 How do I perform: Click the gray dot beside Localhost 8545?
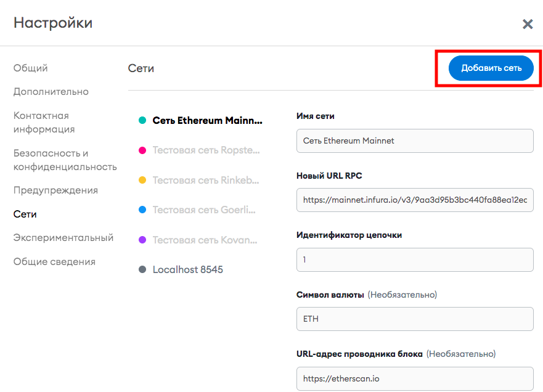tap(142, 269)
